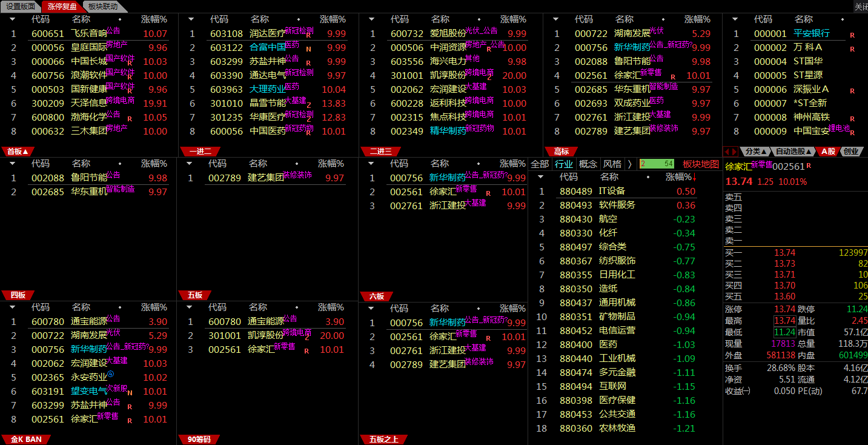Screen dimensions: 868x445
Task: Open the header dropdown arrow of the 一进二 list
Action: pyautogui.click(x=191, y=19)
